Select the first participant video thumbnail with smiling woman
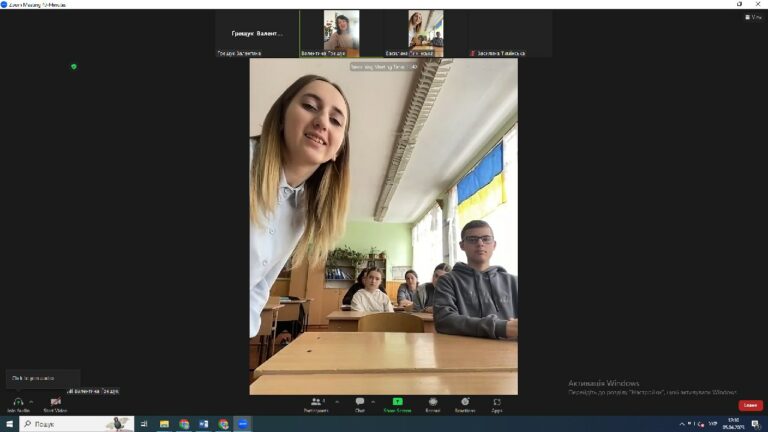Screen dimensions: 768x432 [x=341, y=33]
